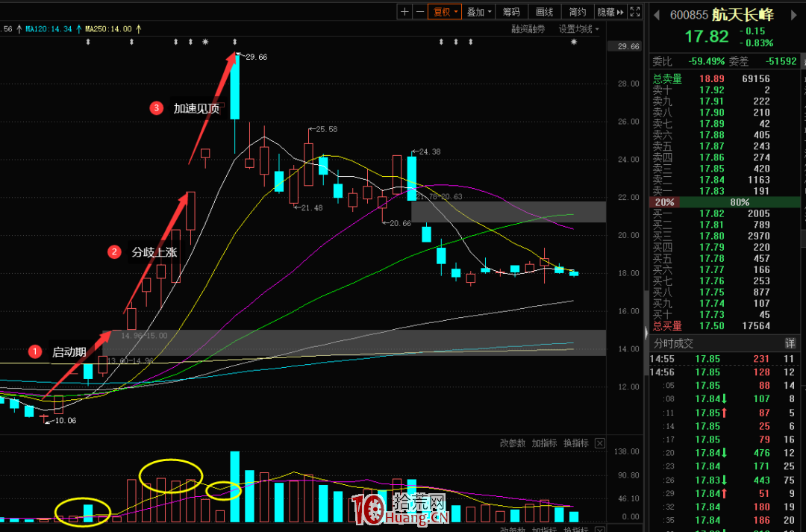Click 加指标 in the volume indicator panel
The width and height of the screenshot is (806, 532).
544,443
